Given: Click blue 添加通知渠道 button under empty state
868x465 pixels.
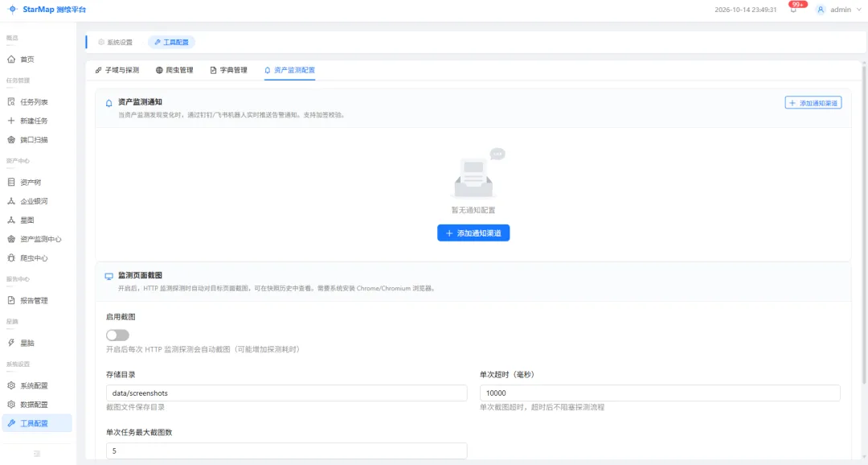Looking at the screenshot, I should coord(473,232).
